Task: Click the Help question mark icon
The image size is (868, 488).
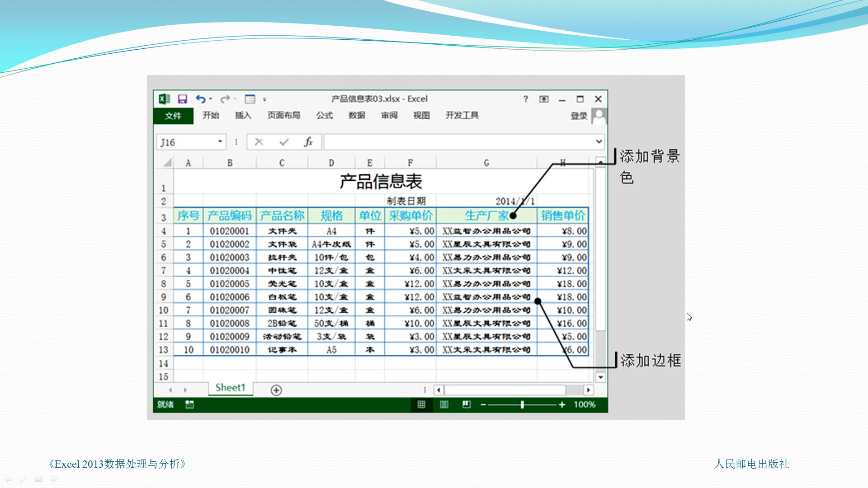Action: point(525,99)
